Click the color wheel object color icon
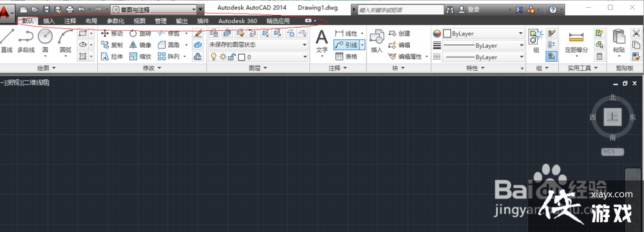This screenshot has height=232, width=644. coord(437,34)
